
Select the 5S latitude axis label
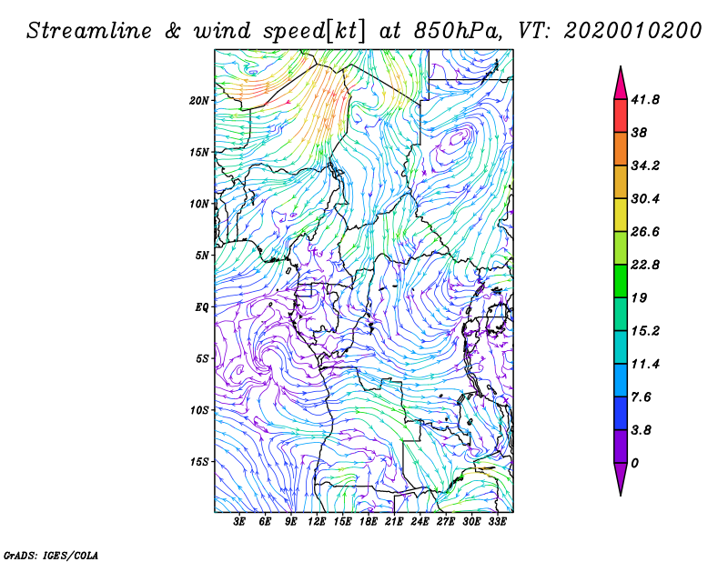(202, 358)
